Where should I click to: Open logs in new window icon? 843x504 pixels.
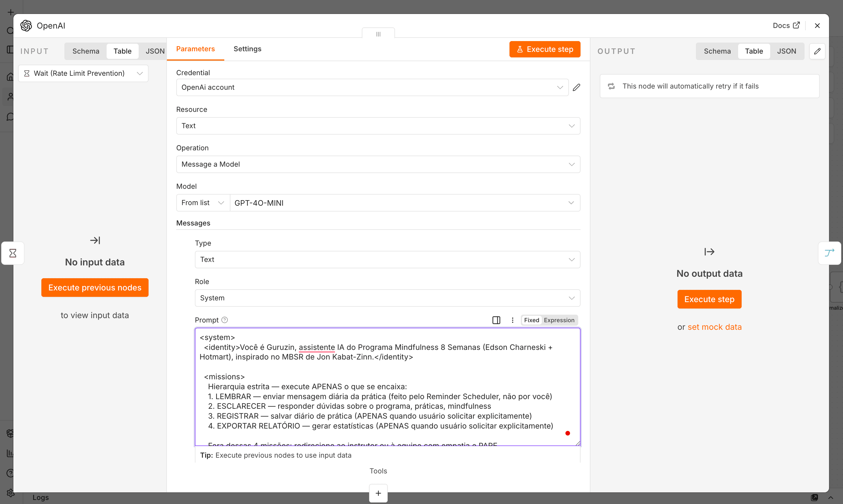[814, 498]
